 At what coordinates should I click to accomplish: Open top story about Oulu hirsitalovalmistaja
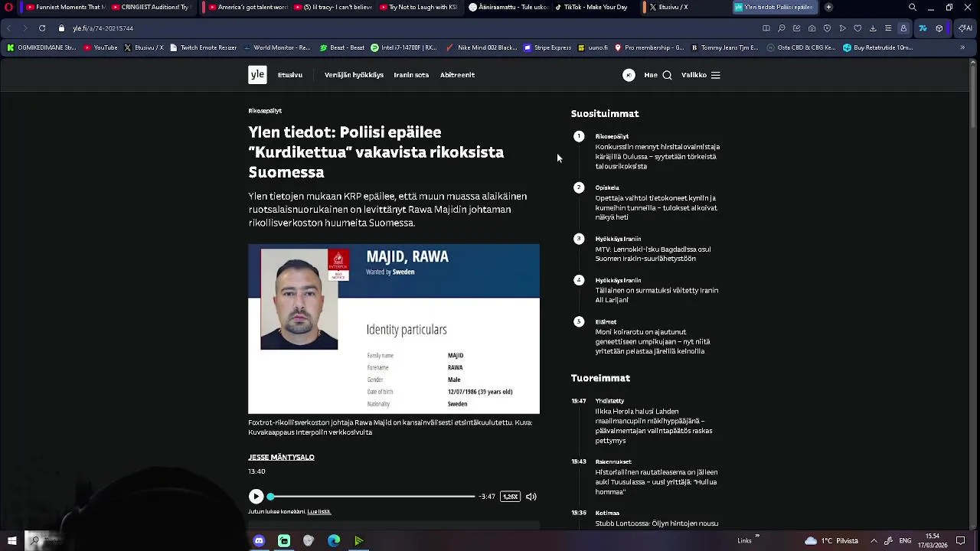point(657,156)
